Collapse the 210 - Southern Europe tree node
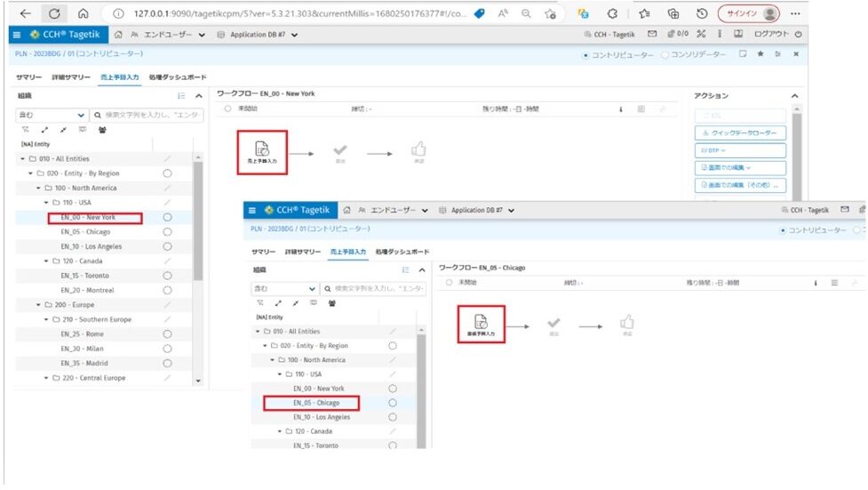This screenshot has height=490, width=868. (47, 319)
